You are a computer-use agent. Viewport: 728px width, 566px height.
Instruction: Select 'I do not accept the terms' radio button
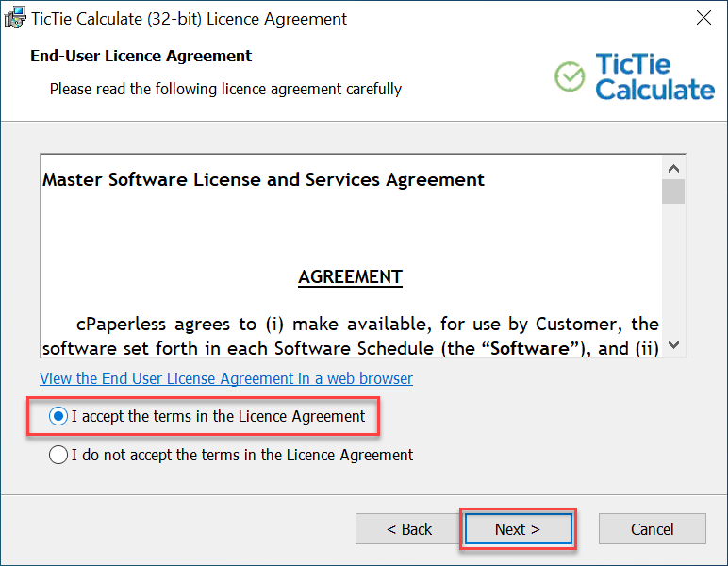(58, 455)
